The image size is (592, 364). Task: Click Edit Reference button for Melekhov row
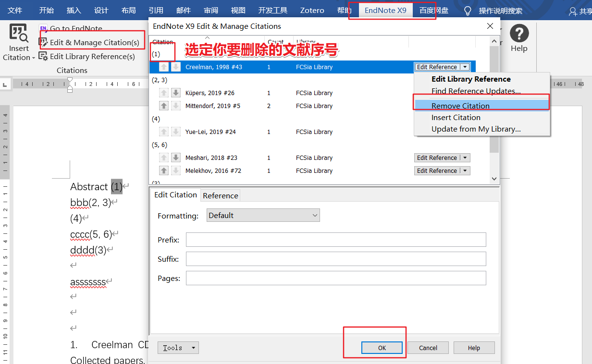coord(437,170)
